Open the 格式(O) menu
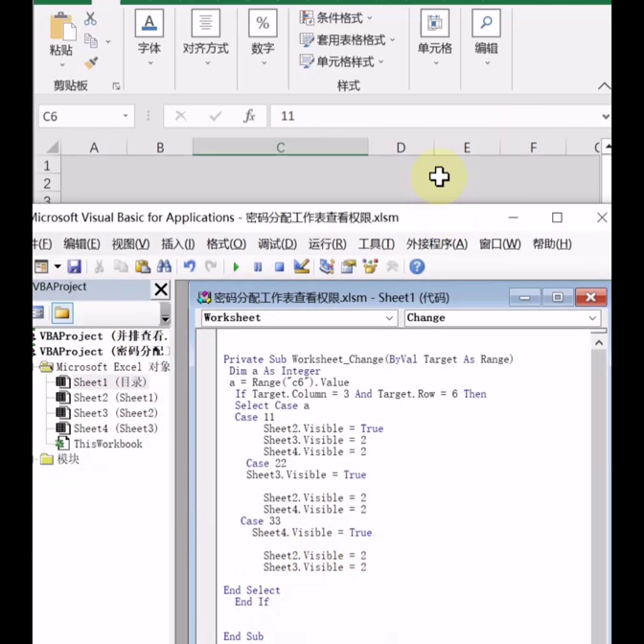Image resolution: width=644 pixels, height=644 pixels. pyautogui.click(x=226, y=244)
